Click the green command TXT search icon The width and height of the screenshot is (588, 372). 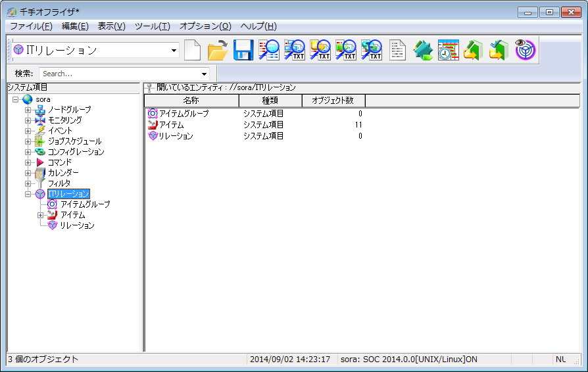346,50
